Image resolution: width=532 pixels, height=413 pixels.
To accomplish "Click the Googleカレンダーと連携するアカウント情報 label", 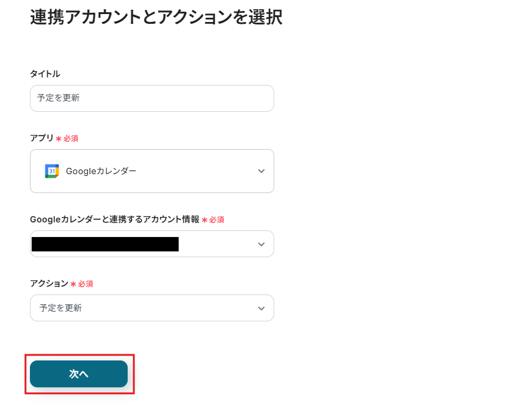I will click(x=114, y=219).
